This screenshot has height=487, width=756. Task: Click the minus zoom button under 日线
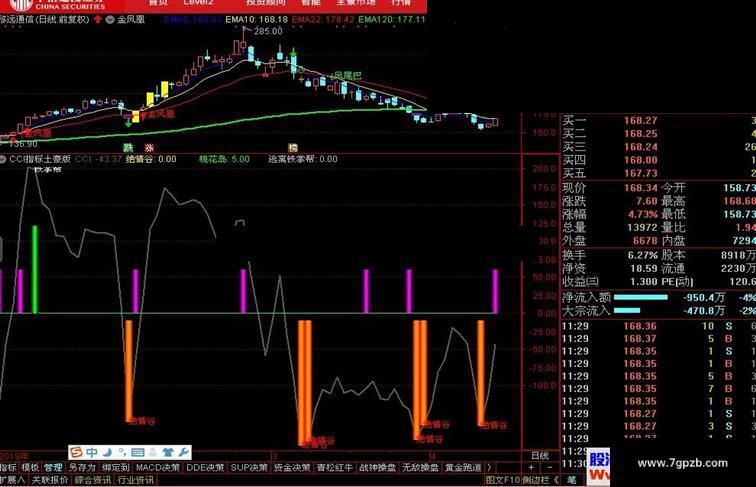tap(549, 467)
